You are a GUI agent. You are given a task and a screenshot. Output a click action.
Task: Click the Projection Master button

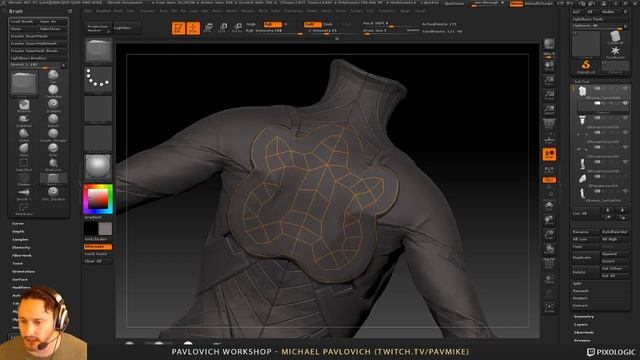click(98, 28)
